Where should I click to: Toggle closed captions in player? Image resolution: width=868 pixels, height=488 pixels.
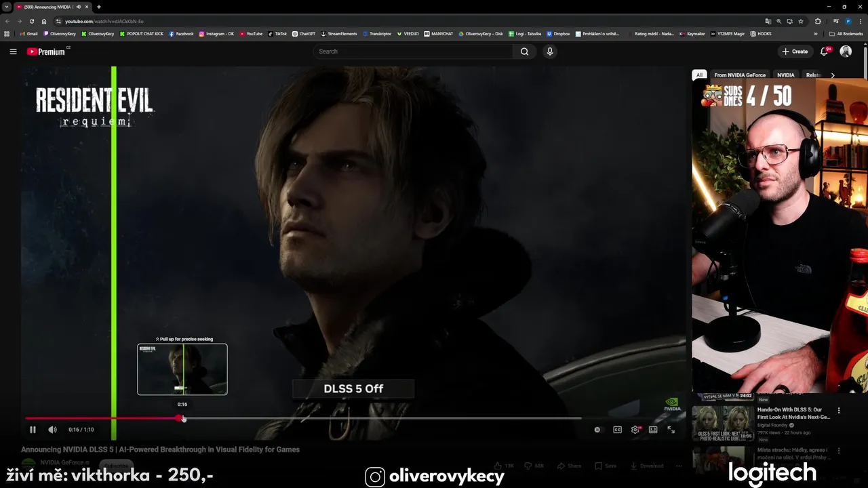pos(618,430)
